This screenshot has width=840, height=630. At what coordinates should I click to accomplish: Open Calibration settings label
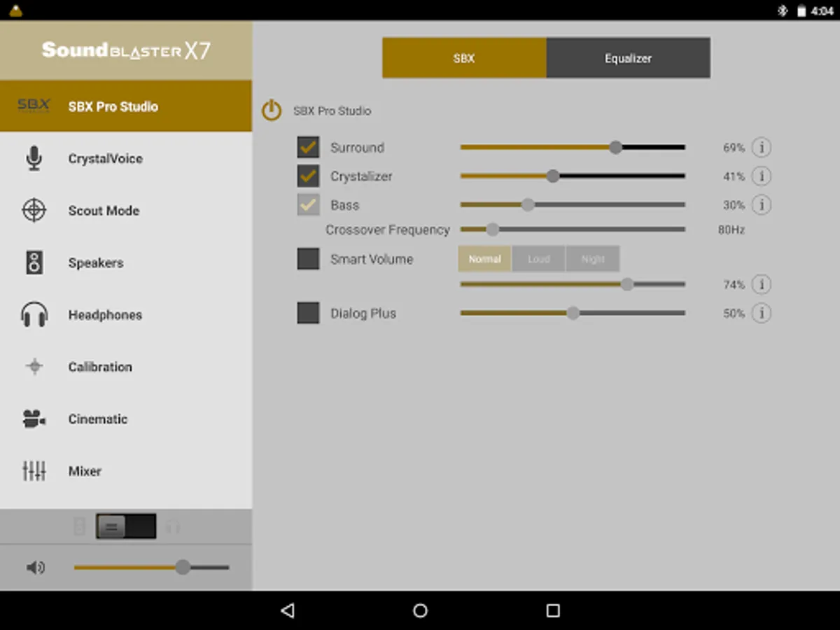[100, 367]
